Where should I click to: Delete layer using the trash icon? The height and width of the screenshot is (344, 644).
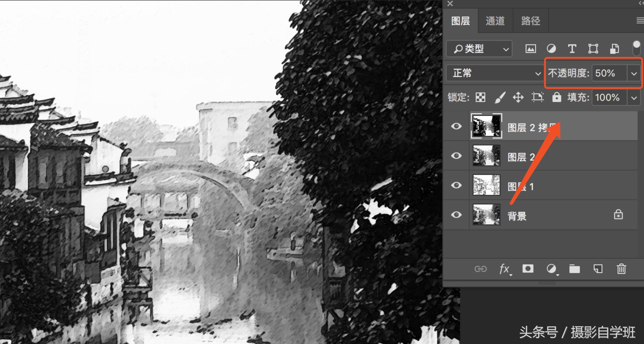pyautogui.click(x=621, y=269)
